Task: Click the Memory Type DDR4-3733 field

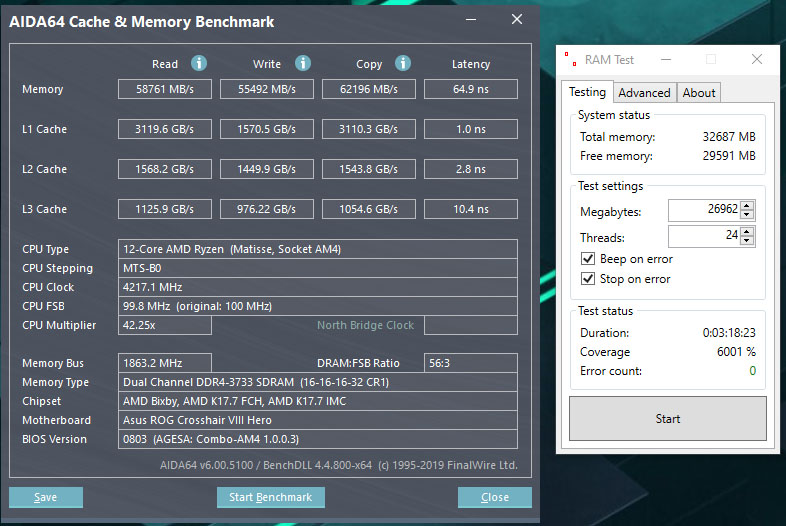Action: 318,382
